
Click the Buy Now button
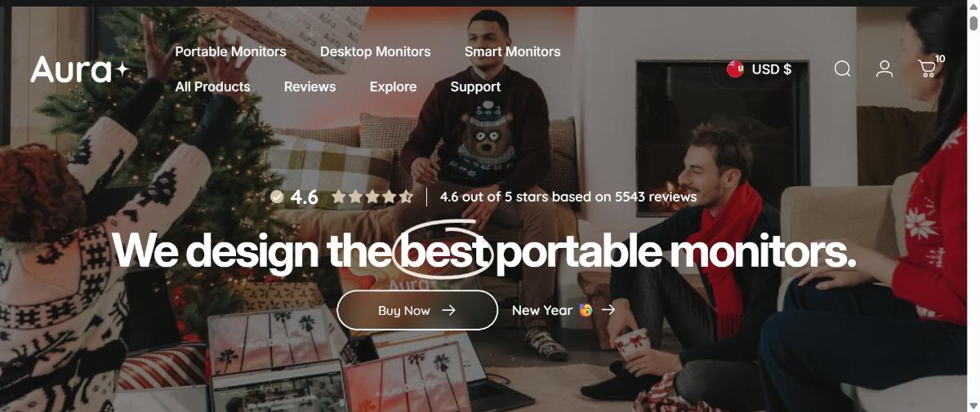click(417, 310)
